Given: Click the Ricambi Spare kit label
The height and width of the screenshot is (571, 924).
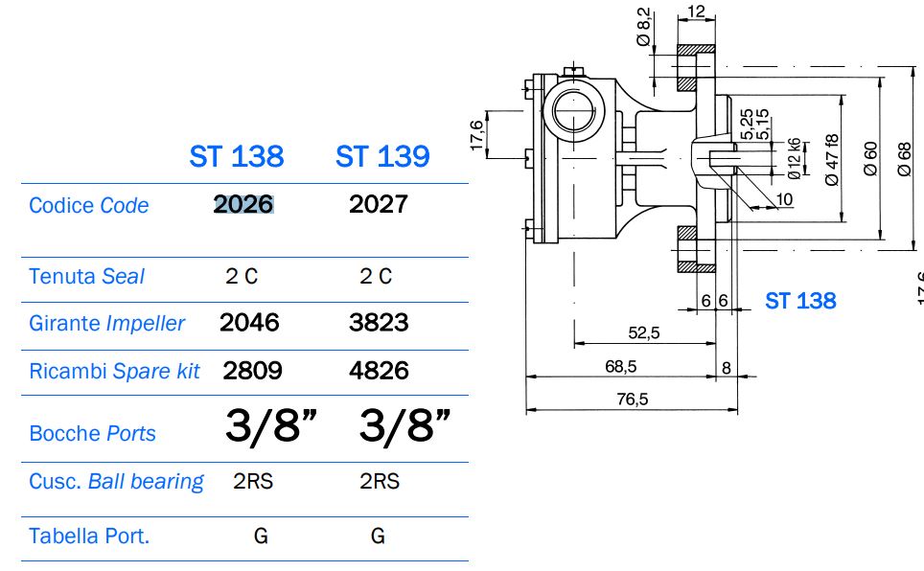Looking at the screenshot, I should click(114, 371).
